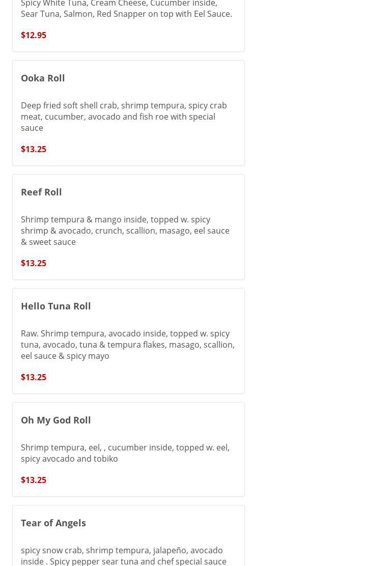Select the Tear of Angels title

pyautogui.click(x=53, y=523)
